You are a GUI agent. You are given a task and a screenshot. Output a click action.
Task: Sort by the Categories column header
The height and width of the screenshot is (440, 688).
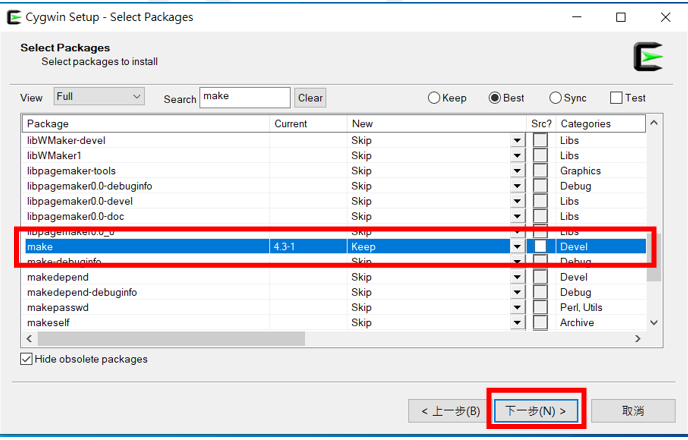coord(601,124)
